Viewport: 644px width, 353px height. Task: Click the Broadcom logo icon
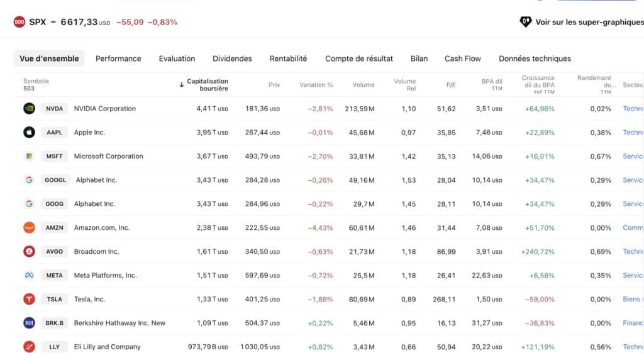(29, 251)
